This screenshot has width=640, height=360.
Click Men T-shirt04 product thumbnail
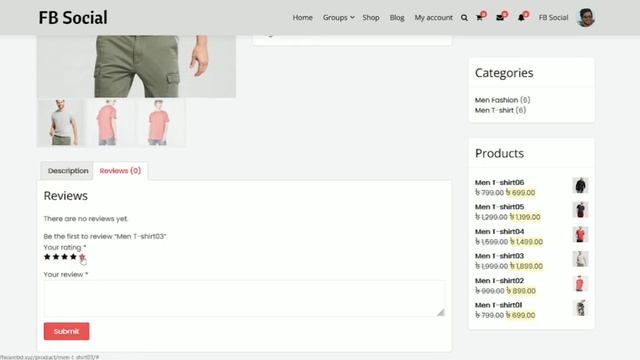580,235
